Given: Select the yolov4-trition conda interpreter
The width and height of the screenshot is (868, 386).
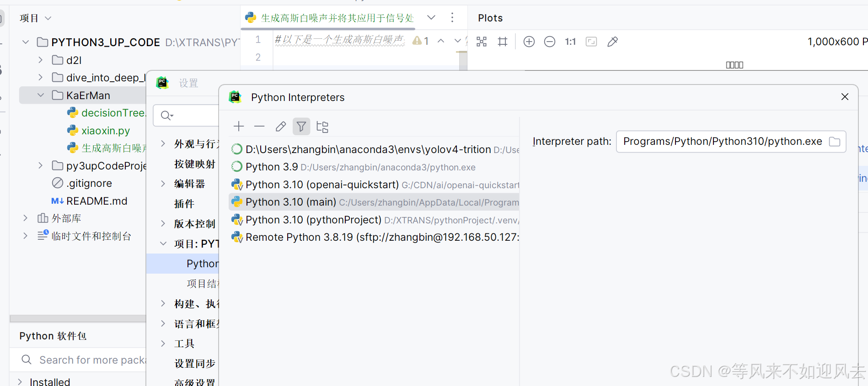Looking at the screenshot, I should pyautogui.click(x=374, y=149).
